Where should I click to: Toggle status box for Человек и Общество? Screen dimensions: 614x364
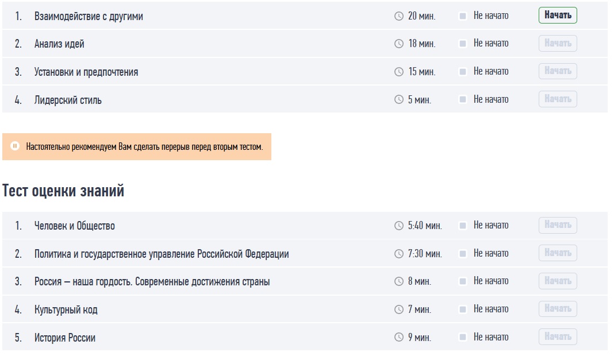463,226
